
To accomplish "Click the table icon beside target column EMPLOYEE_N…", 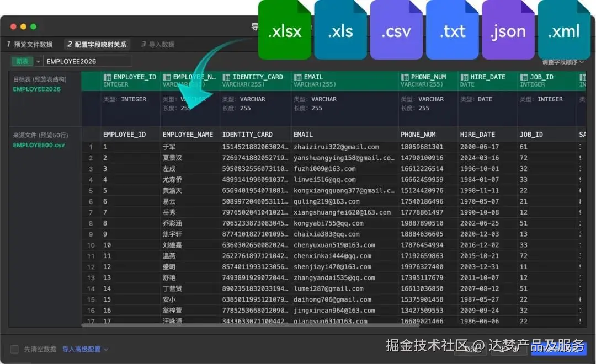I will 167,77.
